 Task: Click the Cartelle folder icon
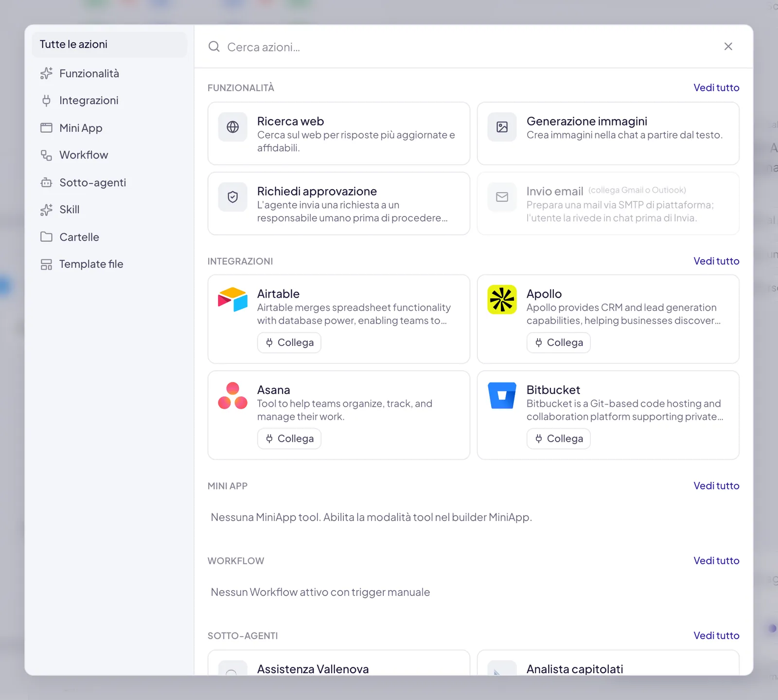pyautogui.click(x=46, y=237)
